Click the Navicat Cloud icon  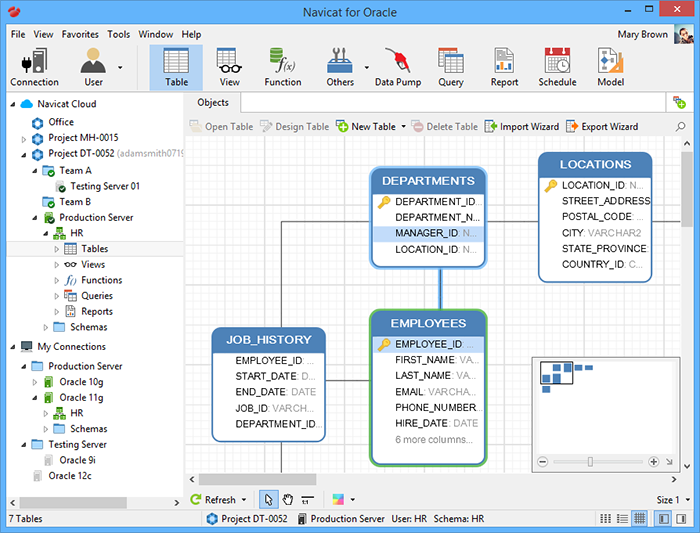point(27,104)
